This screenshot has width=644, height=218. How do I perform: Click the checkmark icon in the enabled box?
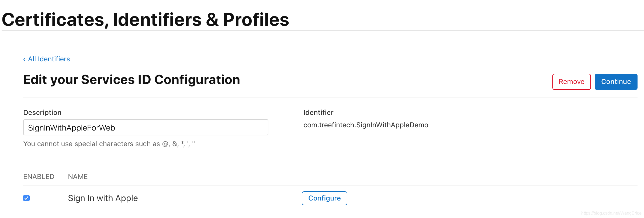tap(26, 198)
